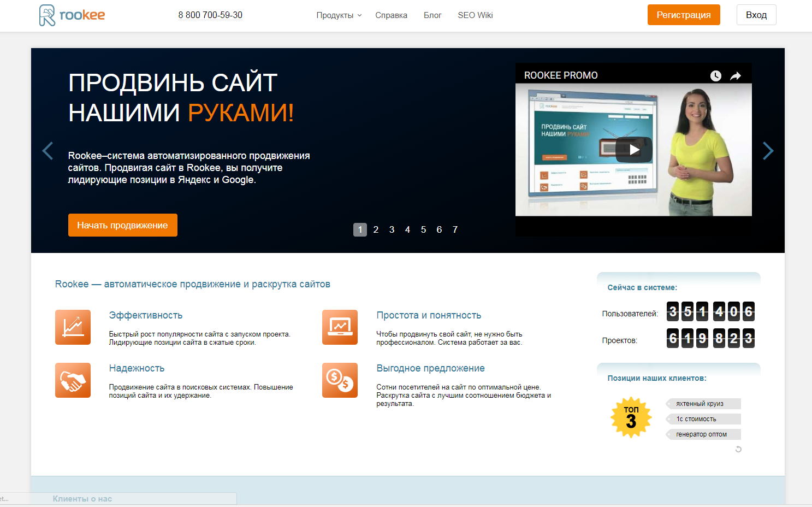Viewport: 812px width, 507px height.
Task: Click the Watch Later clock icon
Action: pyautogui.click(x=715, y=76)
